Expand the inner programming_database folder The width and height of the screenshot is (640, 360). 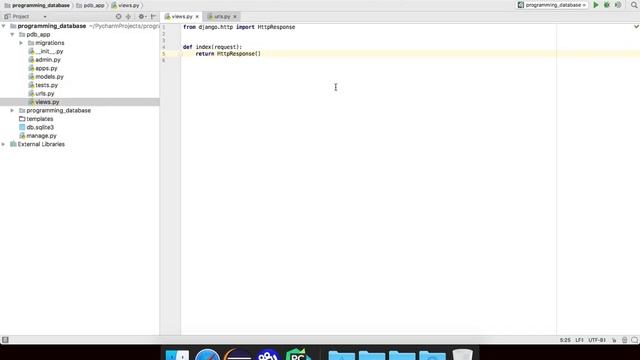click(12, 111)
